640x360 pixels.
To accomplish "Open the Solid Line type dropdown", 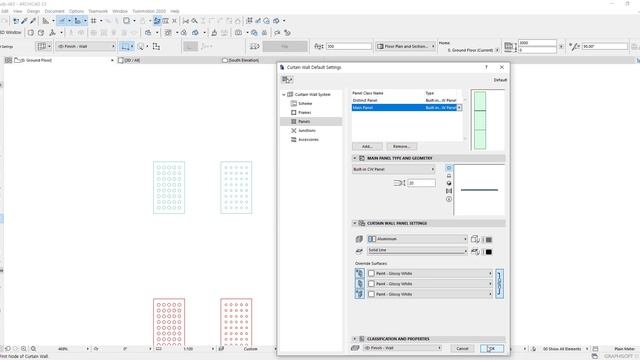I will tap(417, 250).
